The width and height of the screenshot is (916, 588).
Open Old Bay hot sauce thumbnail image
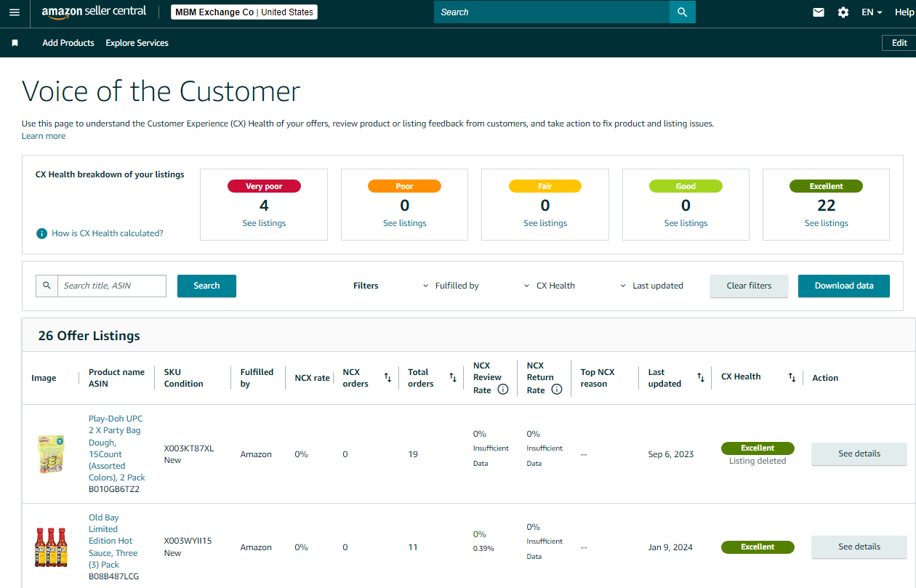50,547
